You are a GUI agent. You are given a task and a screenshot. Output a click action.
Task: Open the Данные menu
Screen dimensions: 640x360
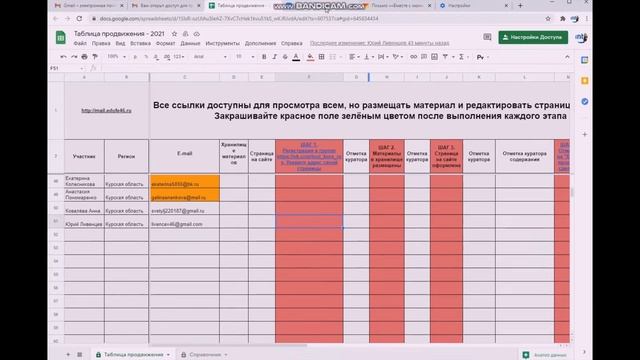tap(190, 43)
